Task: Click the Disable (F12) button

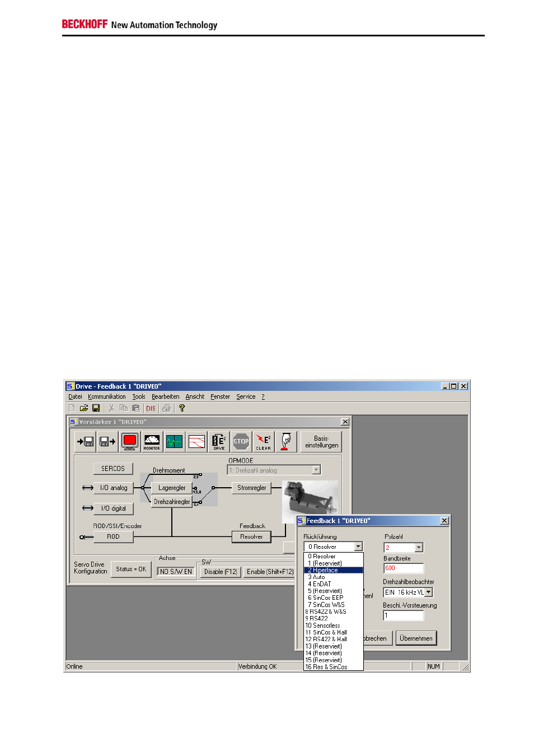Action: coord(221,572)
